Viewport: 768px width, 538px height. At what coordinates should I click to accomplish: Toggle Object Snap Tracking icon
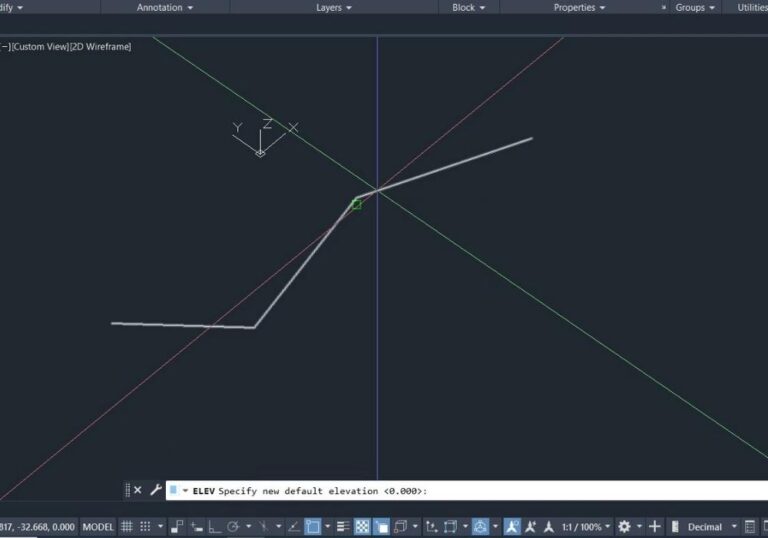[294, 527]
